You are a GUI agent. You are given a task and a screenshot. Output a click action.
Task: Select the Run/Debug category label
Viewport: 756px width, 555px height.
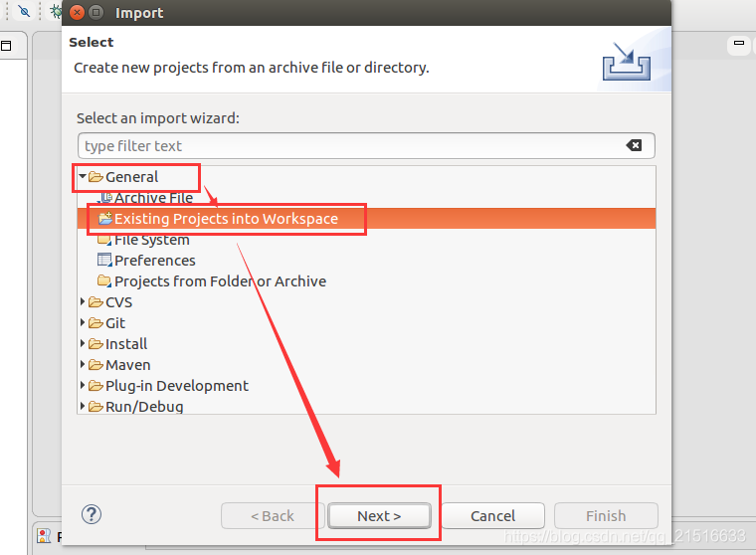144,407
